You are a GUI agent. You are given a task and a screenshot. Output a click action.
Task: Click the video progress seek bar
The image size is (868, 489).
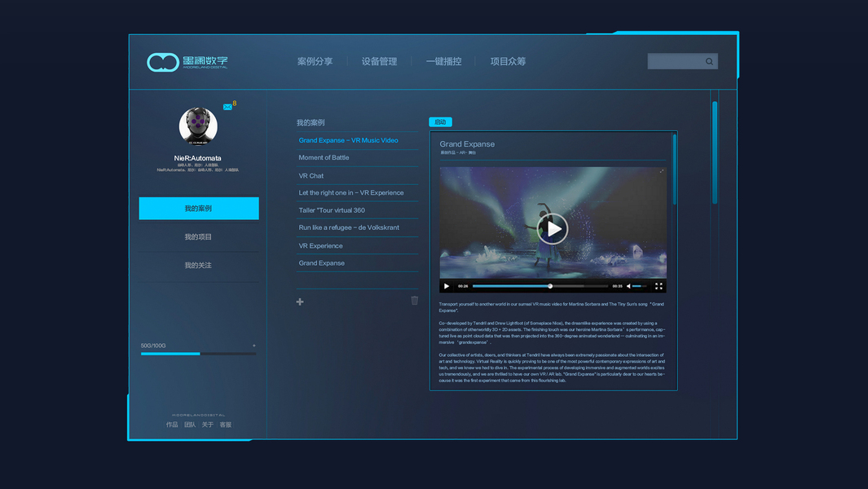click(540, 286)
